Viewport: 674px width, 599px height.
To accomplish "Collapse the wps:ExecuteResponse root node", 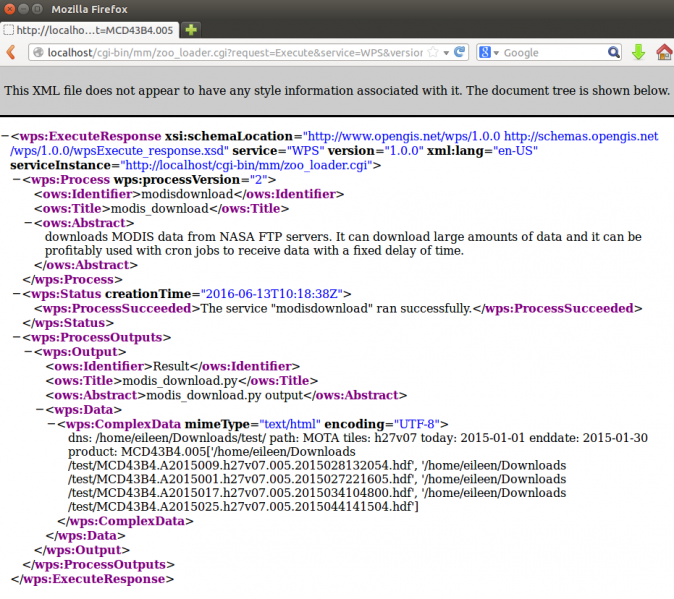I will 6,136.
